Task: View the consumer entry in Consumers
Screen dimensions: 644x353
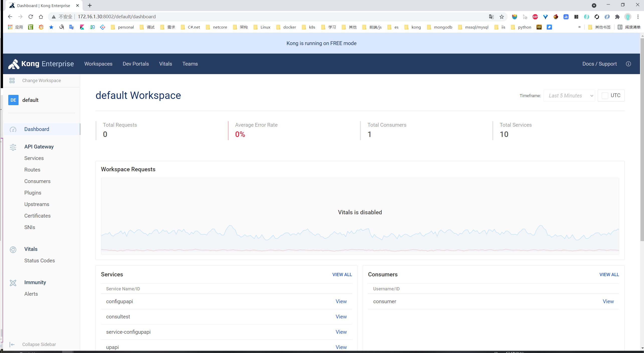Action: 608,301
